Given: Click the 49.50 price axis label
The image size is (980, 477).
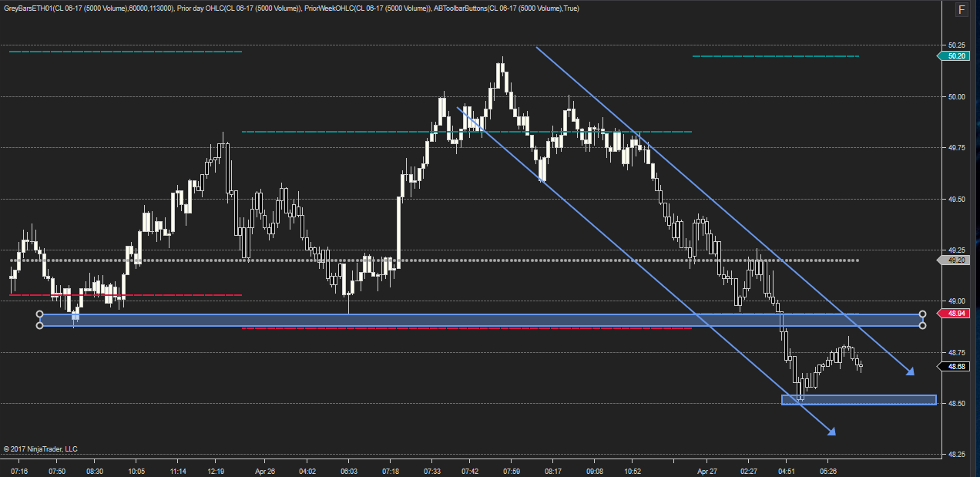Looking at the screenshot, I should click(x=956, y=199).
